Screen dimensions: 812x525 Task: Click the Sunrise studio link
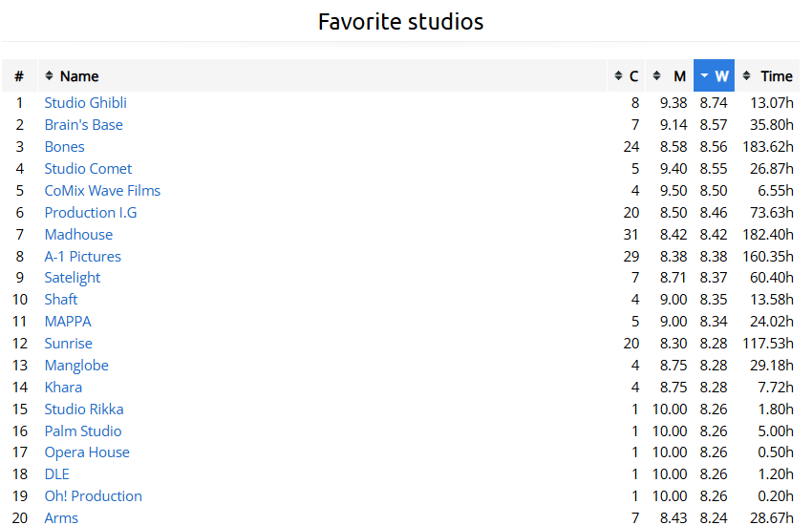point(68,344)
